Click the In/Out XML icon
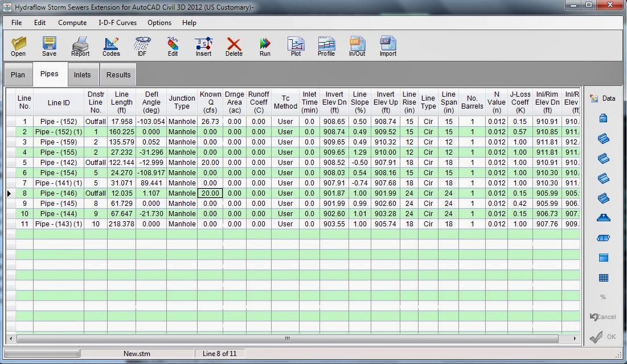The width and height of the screenshot is (627, 364). click(357, 45)
